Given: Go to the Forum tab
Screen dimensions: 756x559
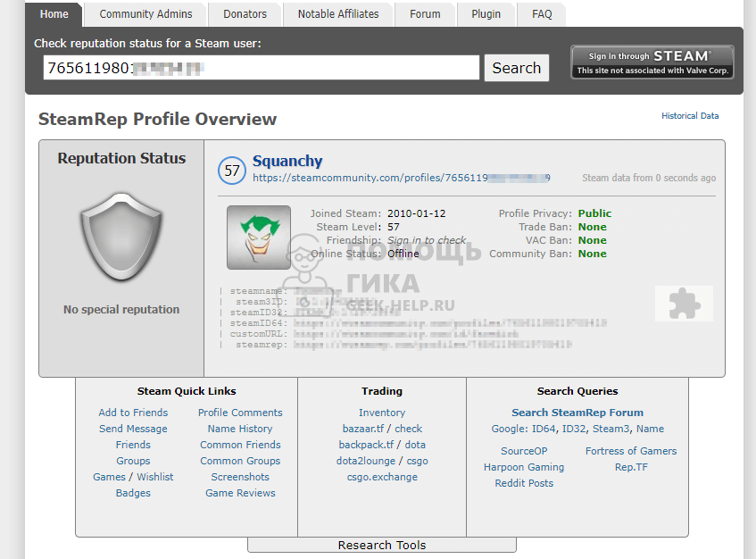Looking at the screenshot, I should 425,14.
